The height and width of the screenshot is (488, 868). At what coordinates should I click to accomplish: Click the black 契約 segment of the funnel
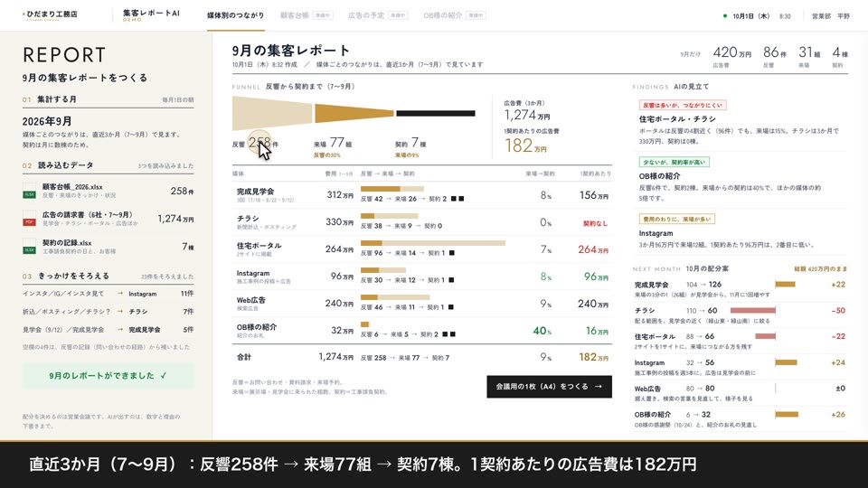[x=436, y=114]
